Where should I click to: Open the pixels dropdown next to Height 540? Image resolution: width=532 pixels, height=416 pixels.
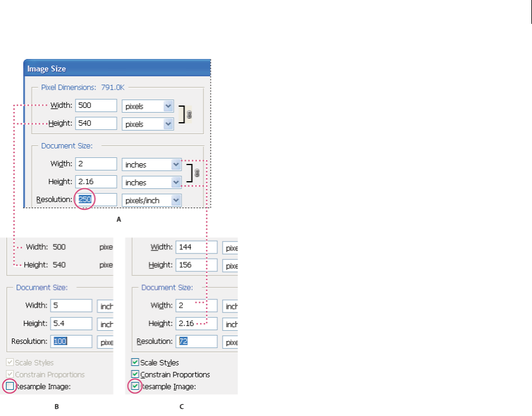[x=148, y=124]
